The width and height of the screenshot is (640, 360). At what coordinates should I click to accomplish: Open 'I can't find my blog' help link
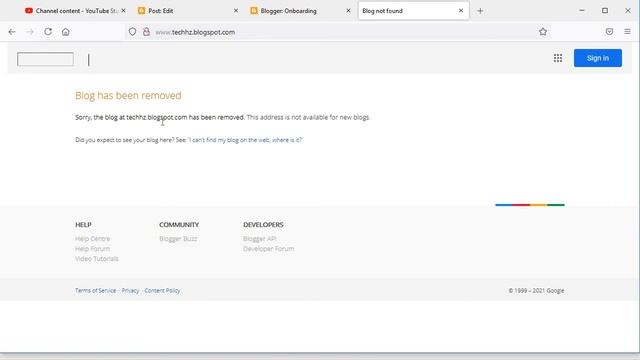click(x=245, y=140)
